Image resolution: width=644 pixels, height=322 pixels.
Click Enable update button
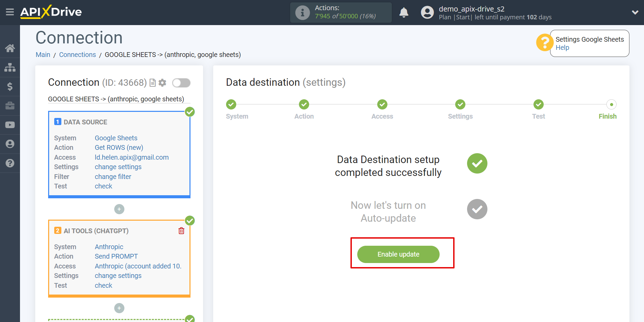[x=398, y=254]
